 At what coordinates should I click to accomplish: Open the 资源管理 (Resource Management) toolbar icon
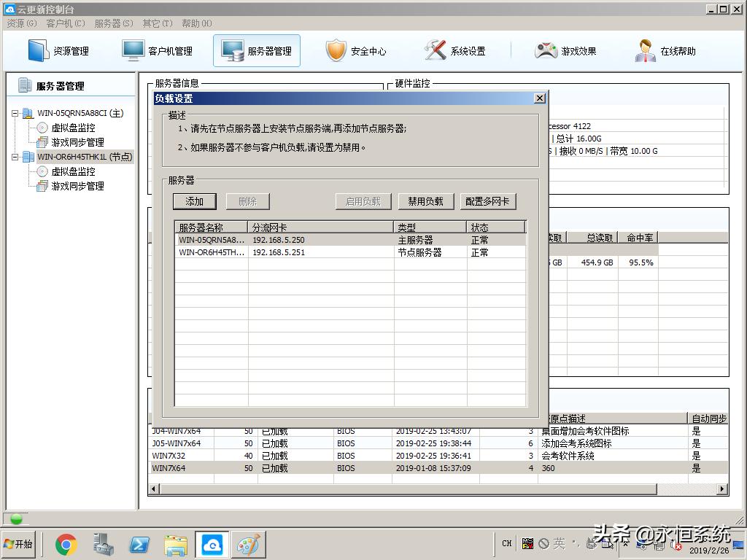click(58, 50)
